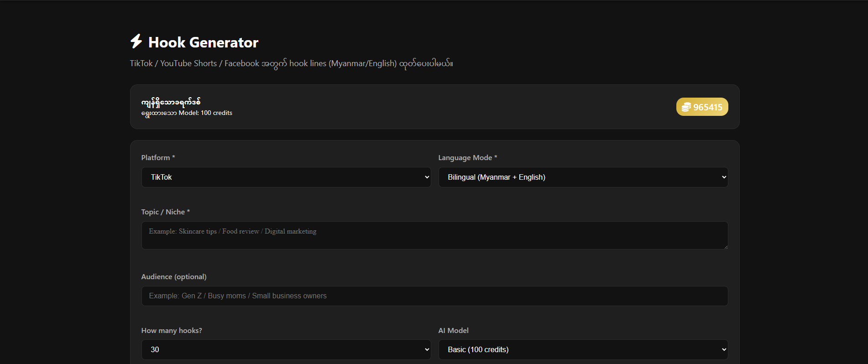Click the Hook Generator page heading

[x=203, y=42]
